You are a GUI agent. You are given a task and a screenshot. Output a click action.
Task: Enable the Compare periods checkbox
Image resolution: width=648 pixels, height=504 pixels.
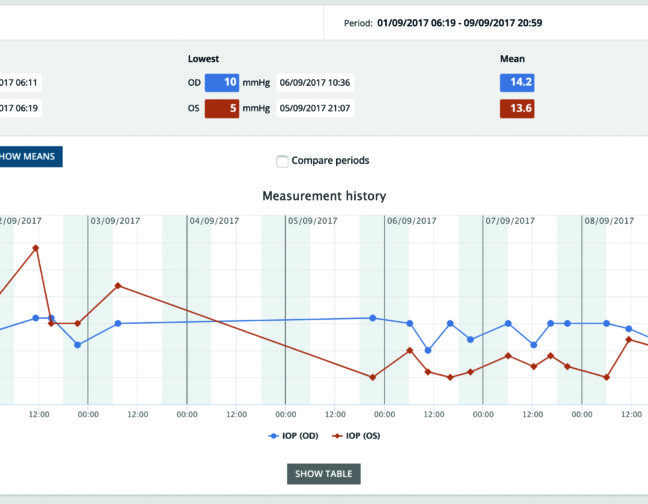click(x=283, y=161)
